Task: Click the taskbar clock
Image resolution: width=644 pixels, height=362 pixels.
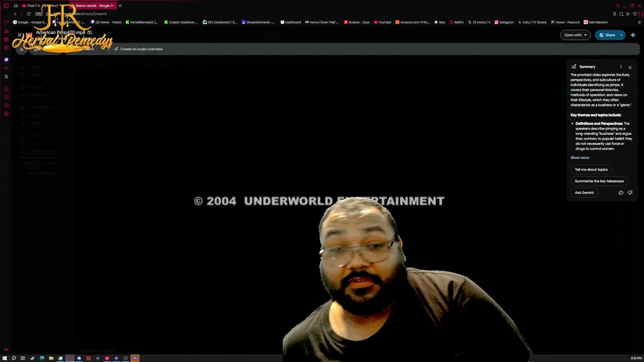Action: [x=636, y=358]
